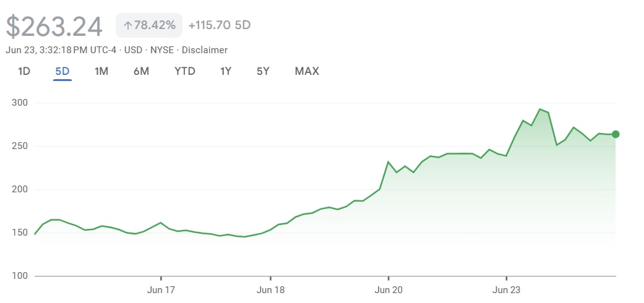Click the Jun 18 date marker
This screenshot has height=303, width=644.
[270, 289]
